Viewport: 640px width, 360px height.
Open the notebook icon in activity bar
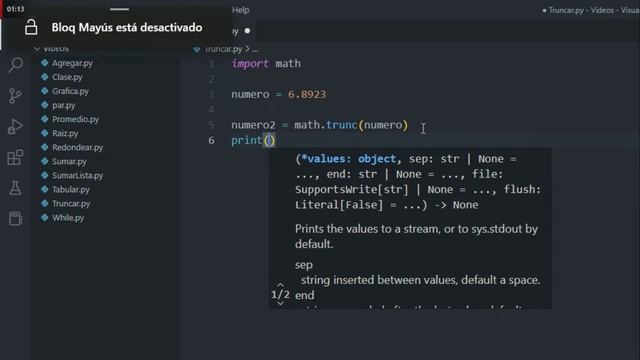[16, 218]
